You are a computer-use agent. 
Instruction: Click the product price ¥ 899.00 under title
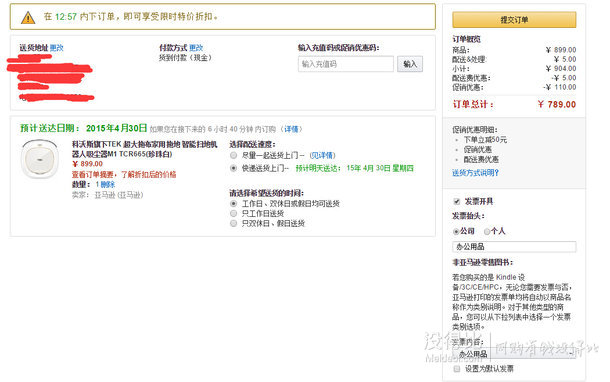[88, 164]
